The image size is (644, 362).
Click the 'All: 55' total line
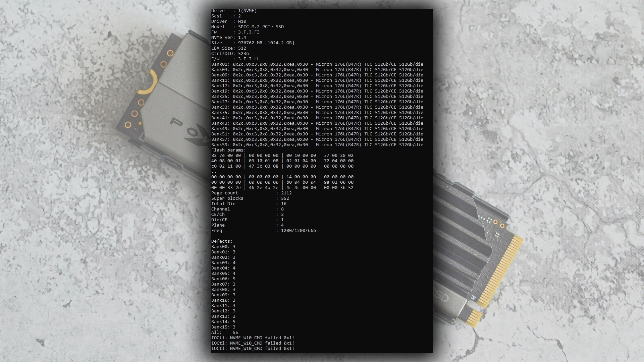pyautogui.click(x=225, y=333)
